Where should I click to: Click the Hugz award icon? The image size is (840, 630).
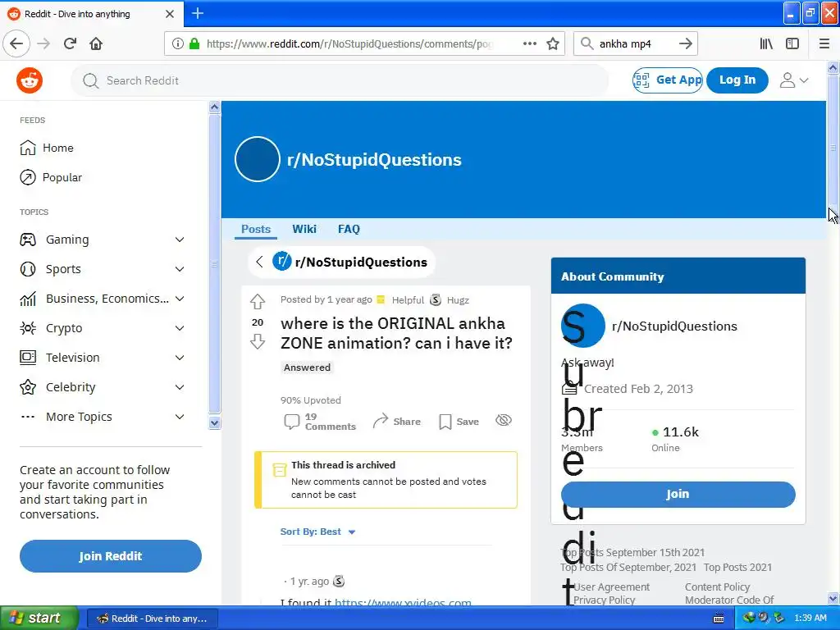click(x=436, y=300)
